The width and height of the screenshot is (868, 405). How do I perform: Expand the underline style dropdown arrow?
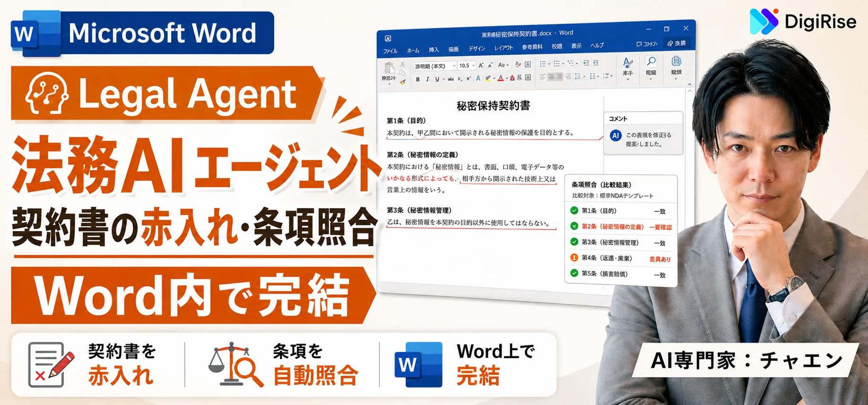tap(443, 79)
